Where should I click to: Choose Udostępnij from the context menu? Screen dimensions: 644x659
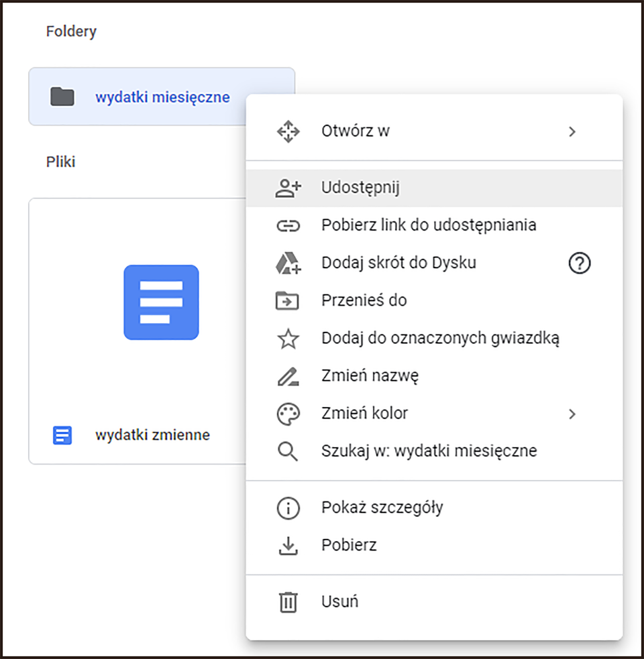(x=360, y=188)
